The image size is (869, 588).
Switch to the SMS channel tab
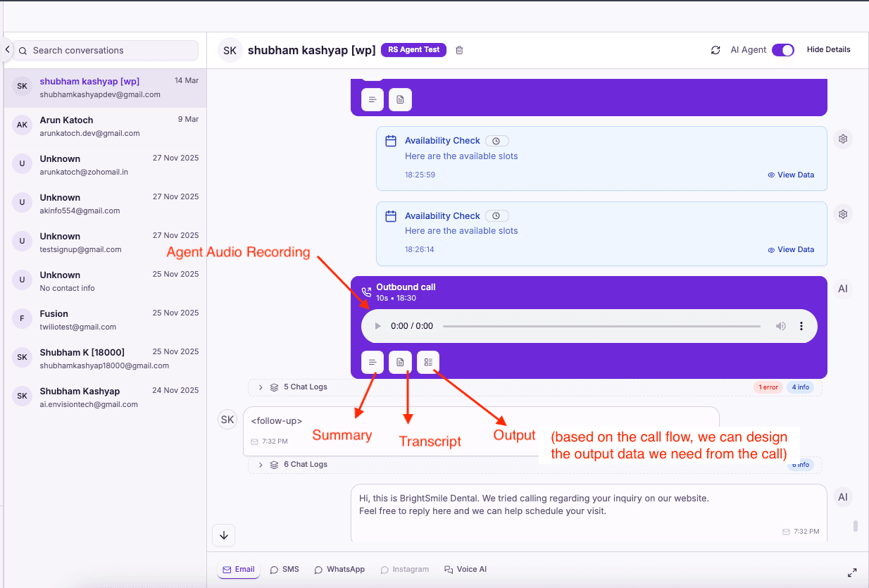285,569
